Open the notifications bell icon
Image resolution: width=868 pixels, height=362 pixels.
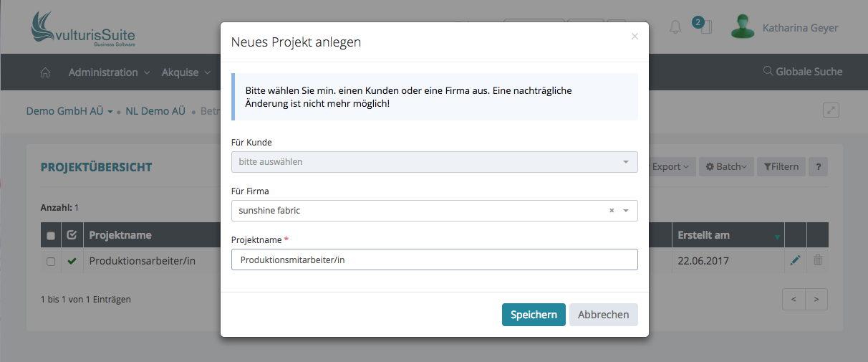tap(675, 28)
